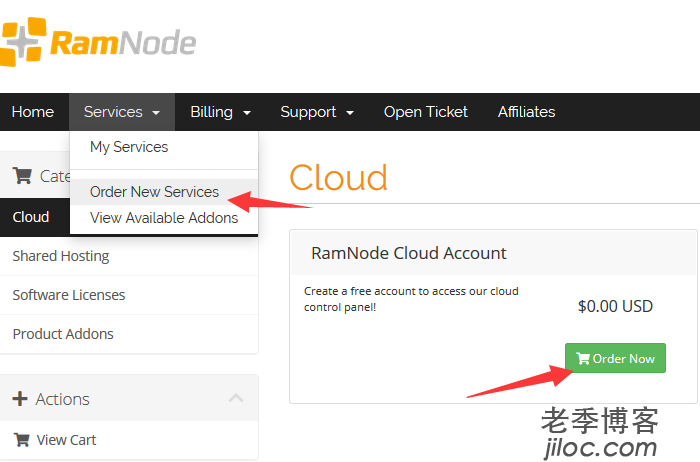Click the cart icon next to View Cart
Image resolution: width=700 pixels, height=462 pixels.
(x=21, y=440)
